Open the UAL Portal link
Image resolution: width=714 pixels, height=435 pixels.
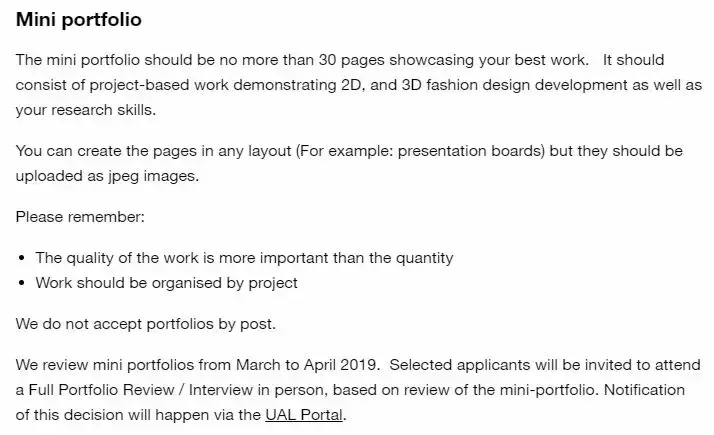[304, 415]
